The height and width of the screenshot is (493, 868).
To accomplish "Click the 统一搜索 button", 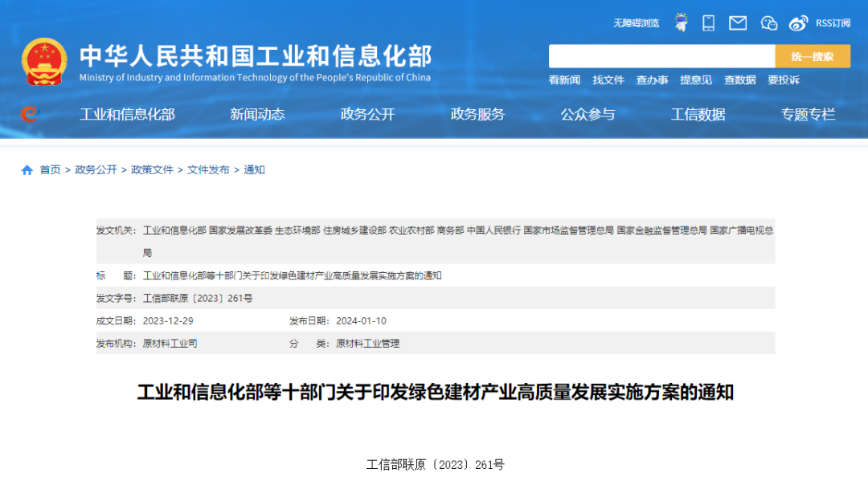I will 813,56.
